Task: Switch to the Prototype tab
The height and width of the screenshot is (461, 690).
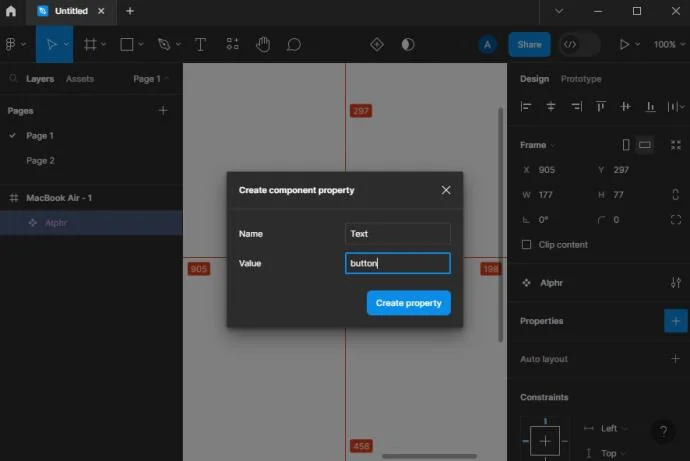Action: click(581, 79)
